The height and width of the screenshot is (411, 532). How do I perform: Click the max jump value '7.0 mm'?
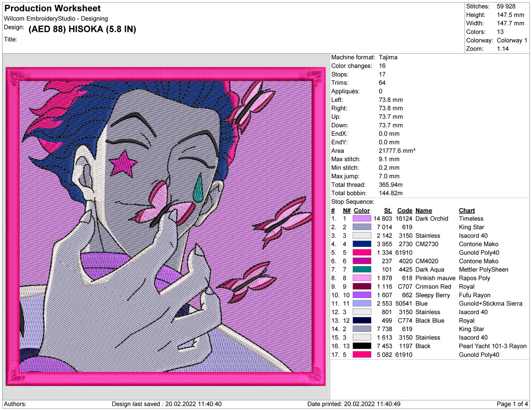[389, 176]
